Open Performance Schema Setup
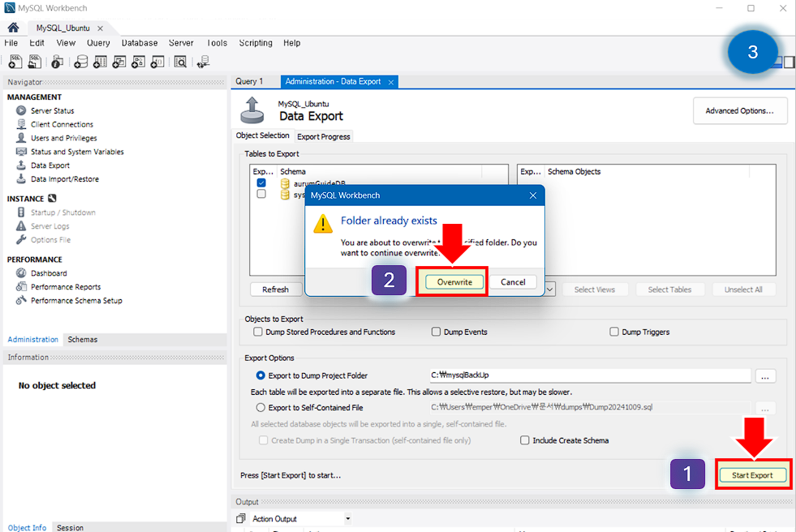 coord(76,301)
